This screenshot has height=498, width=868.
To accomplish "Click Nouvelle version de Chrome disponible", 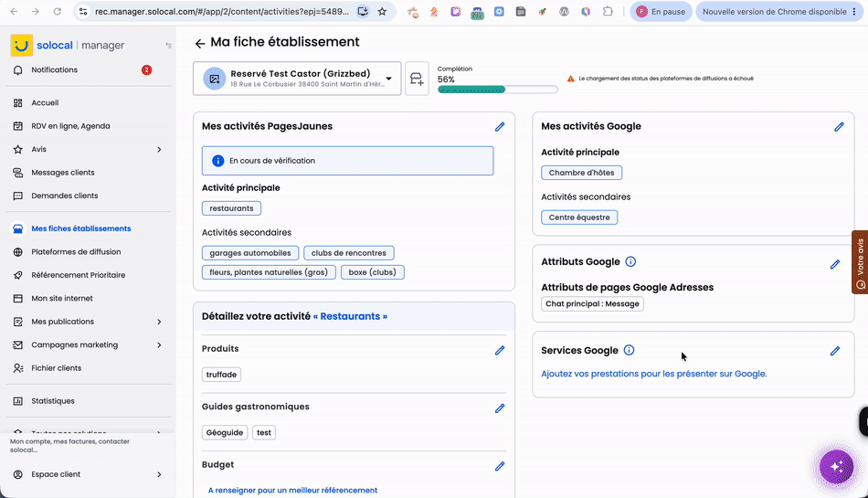I will 778,12.
